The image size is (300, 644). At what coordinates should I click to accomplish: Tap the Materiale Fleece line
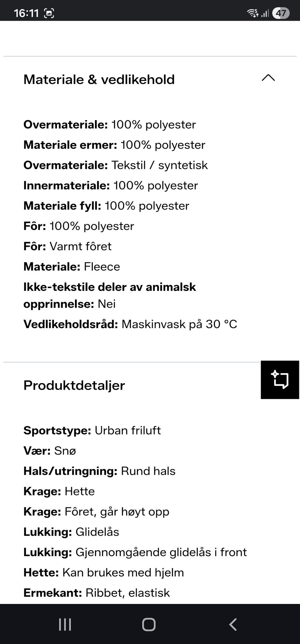(72, 267)
